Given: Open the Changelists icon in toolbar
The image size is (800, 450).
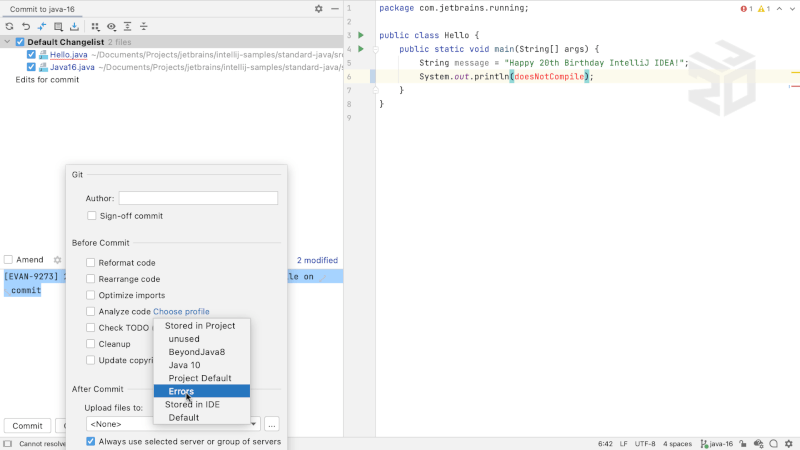Looking at the screenshot, I should tap(58, 27).
